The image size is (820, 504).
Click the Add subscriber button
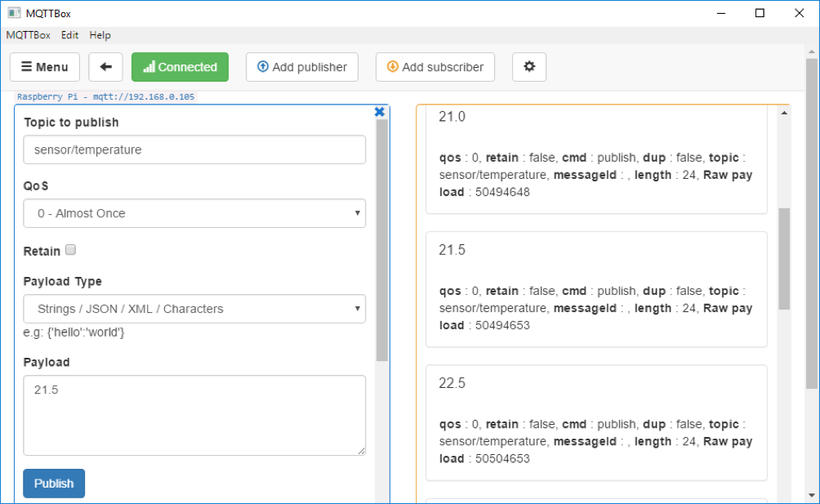click(435, 67)
